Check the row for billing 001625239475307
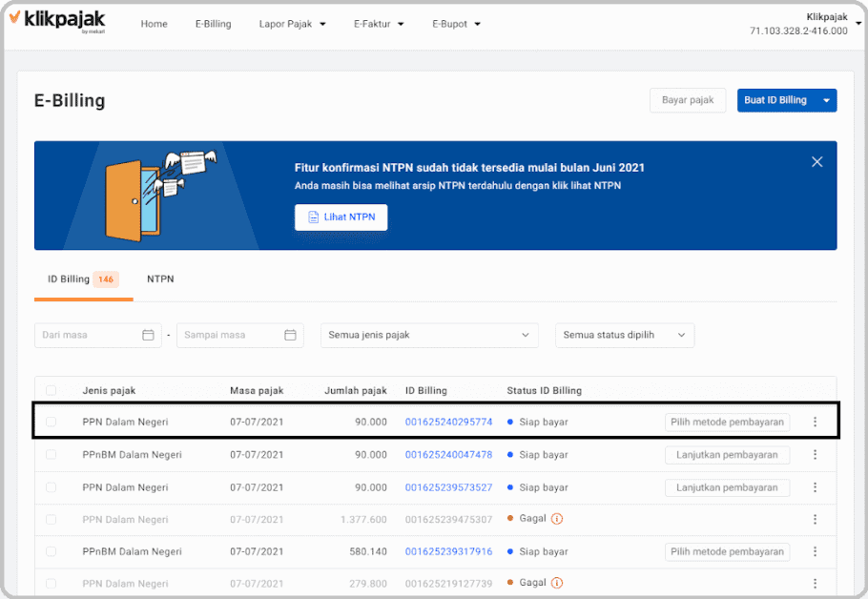The height and width of the screenshot is (599, 868). (x=51, y=519)
